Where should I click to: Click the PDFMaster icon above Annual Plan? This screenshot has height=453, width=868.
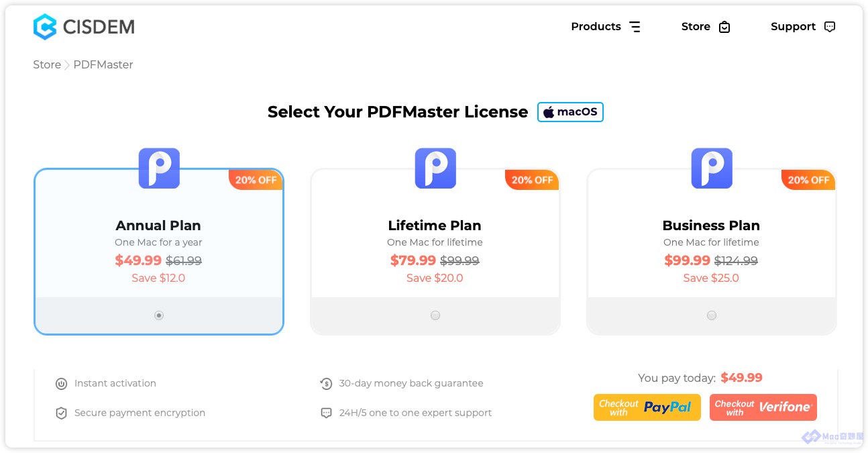pos(159,168)
